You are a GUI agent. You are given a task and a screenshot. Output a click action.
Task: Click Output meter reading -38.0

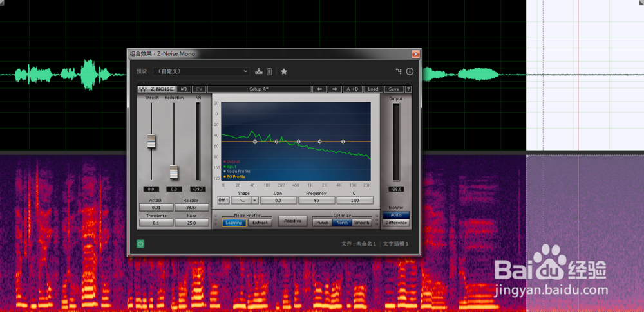(396, 189)
